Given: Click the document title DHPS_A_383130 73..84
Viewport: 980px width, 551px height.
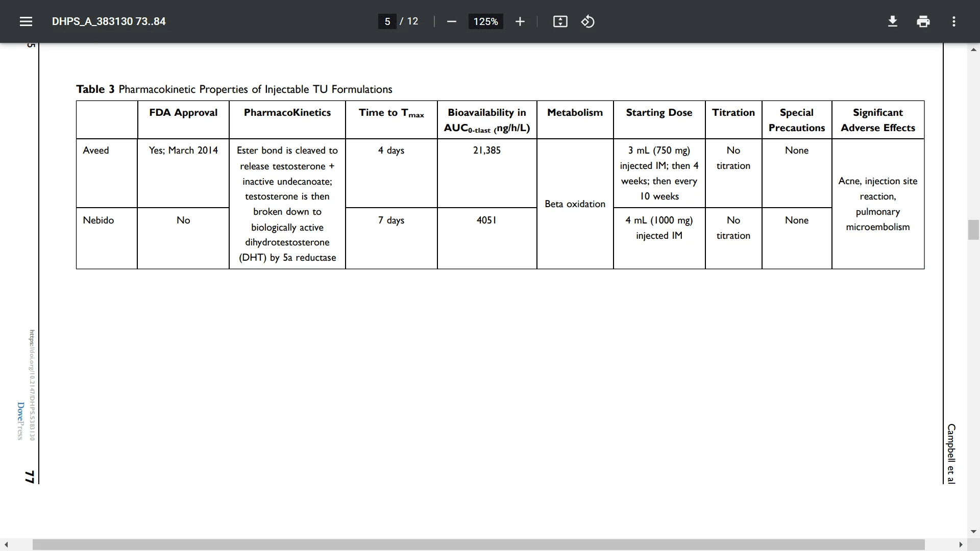Looking at the screenshot, I should [x=109, y=21].
